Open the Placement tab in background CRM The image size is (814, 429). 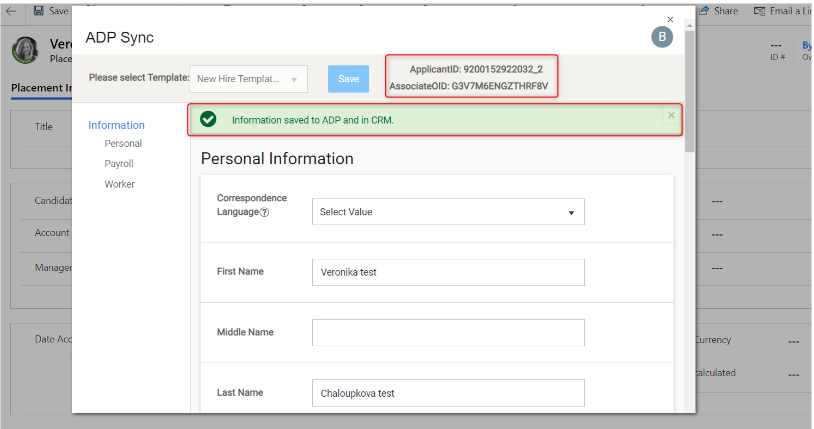42,88
